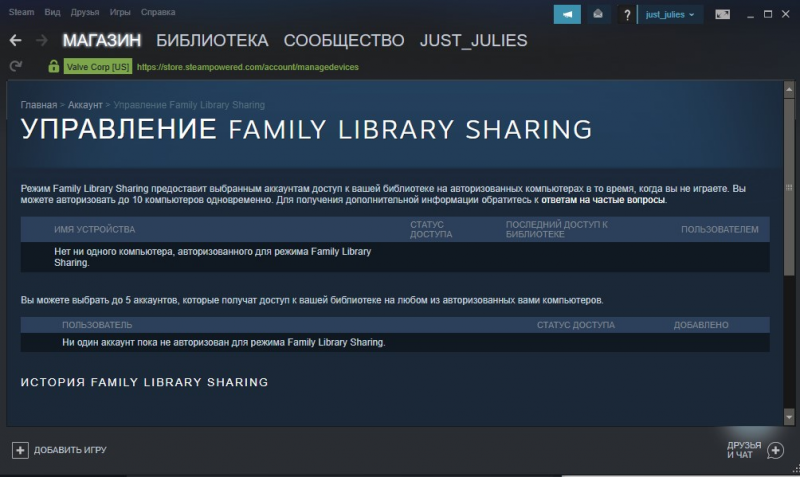This screenshot has width=800, height=477.
Task: Click the question mark help icon
Action: (627, 15)
